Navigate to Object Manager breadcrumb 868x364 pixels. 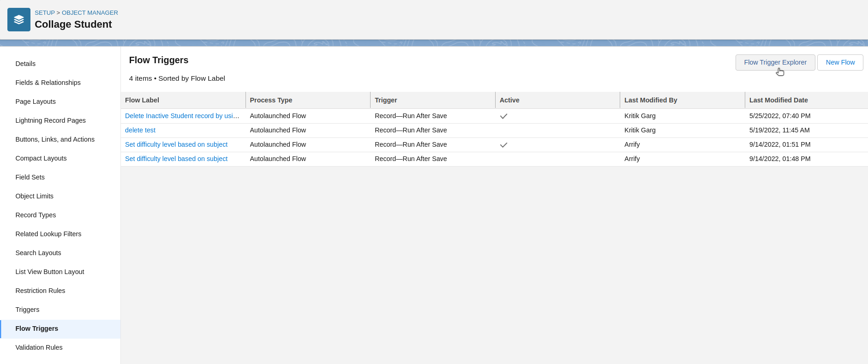point(90,12)
